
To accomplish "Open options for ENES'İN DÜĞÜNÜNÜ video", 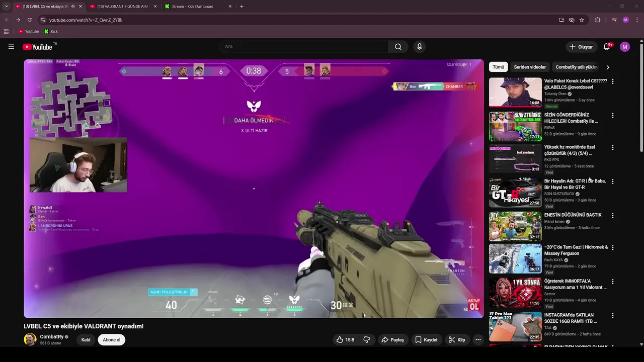I will pos(612,215).
